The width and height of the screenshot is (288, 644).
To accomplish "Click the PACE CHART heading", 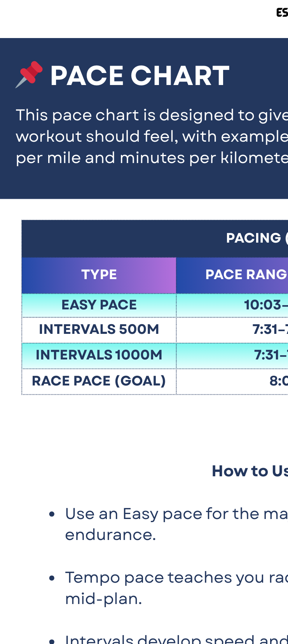I will pyautogui.click(x=140, y=75).
